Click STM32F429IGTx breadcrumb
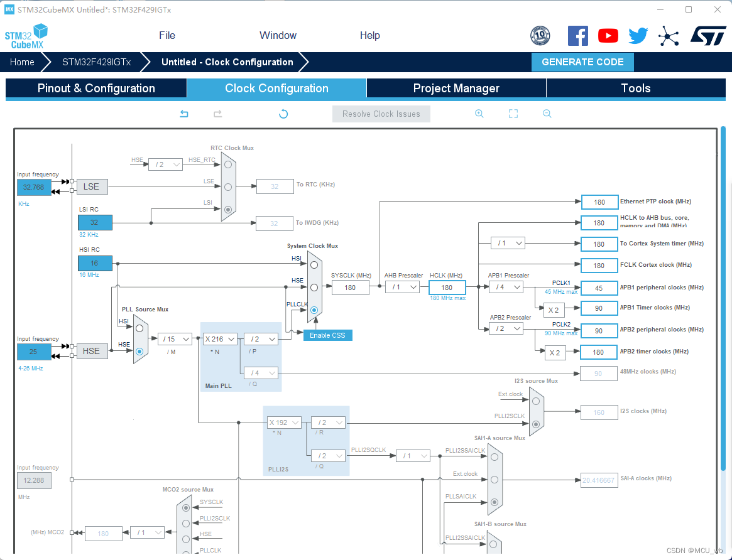The width and height of the screenshot is (732, 560). 97,62
